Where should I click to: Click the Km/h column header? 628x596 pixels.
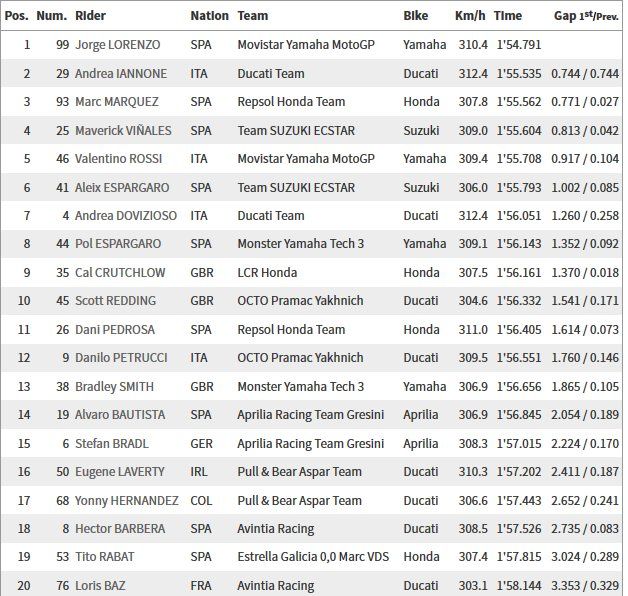click(x=470, y=16)
